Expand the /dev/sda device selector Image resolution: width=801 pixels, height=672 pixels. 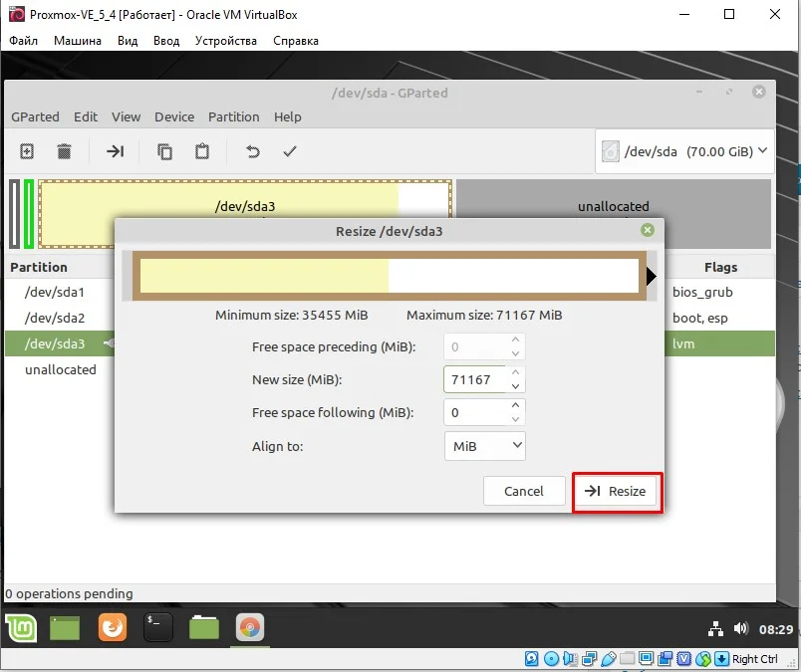(684, 151)
